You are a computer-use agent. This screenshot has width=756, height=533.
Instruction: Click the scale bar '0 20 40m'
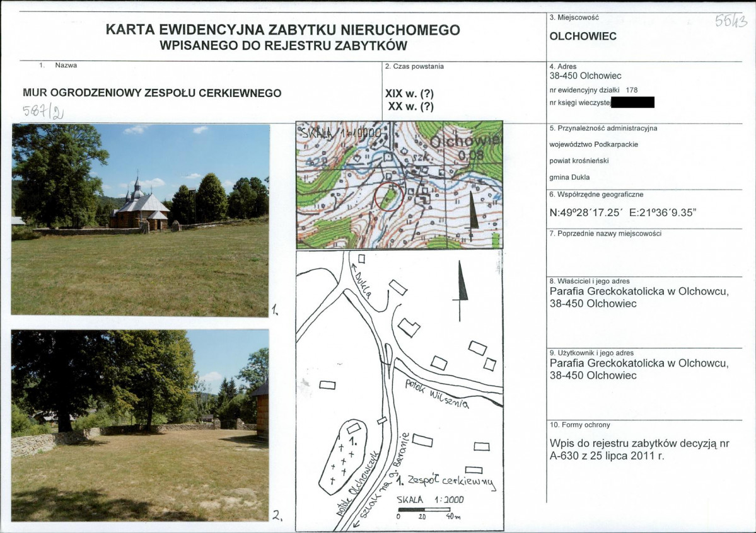[428, 513]
